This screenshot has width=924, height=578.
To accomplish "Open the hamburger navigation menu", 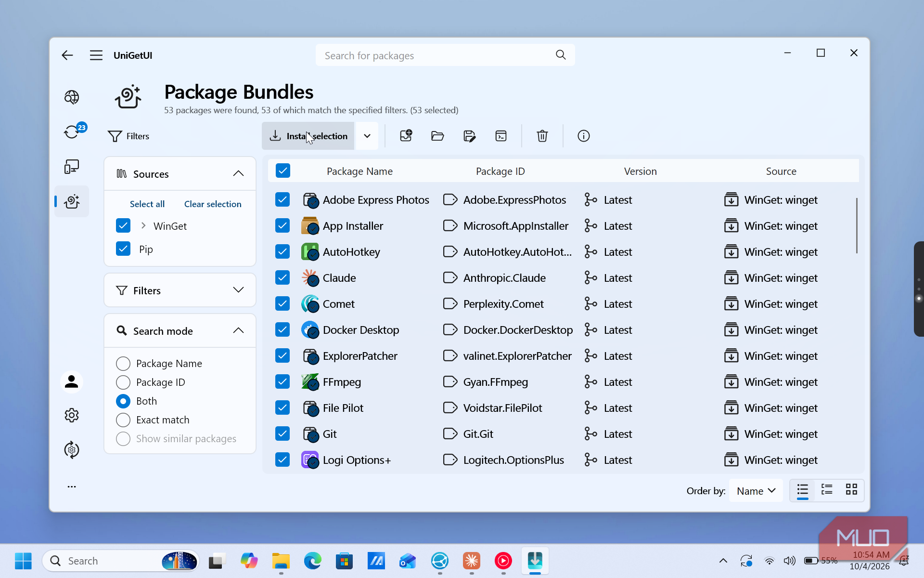I will click(x=96, y=55).
